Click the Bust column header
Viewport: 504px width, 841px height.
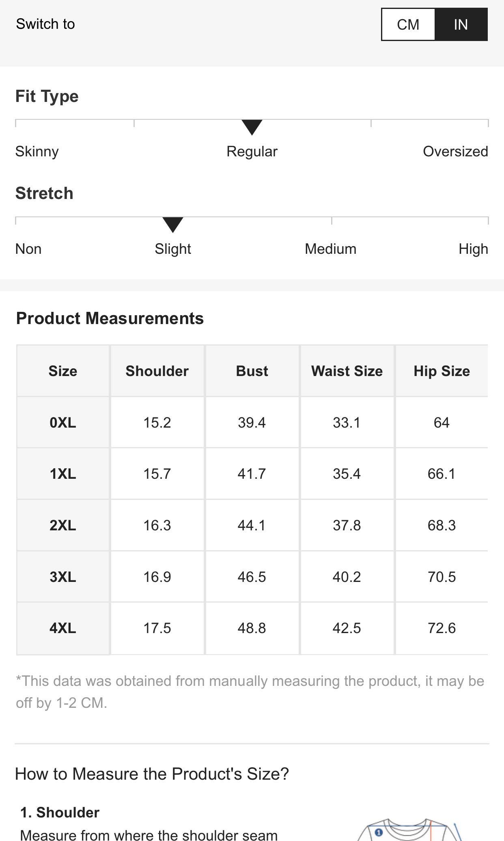pyautogui.click(x=252, y=371)
